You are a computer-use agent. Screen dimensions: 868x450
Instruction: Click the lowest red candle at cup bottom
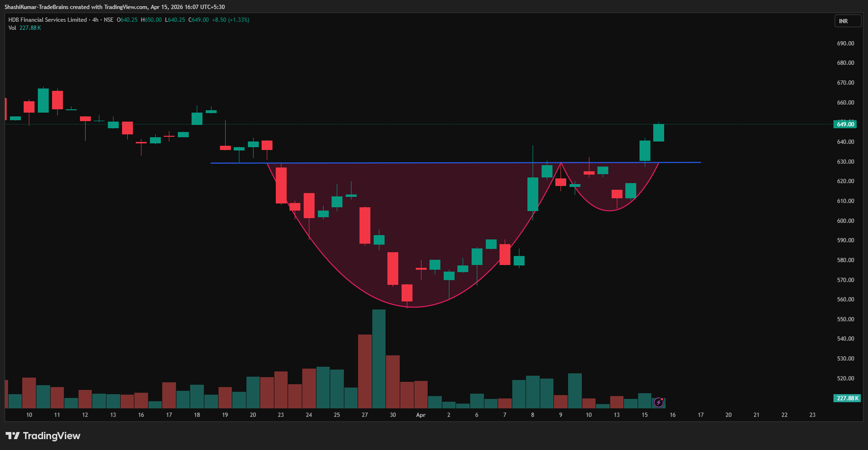407,293
